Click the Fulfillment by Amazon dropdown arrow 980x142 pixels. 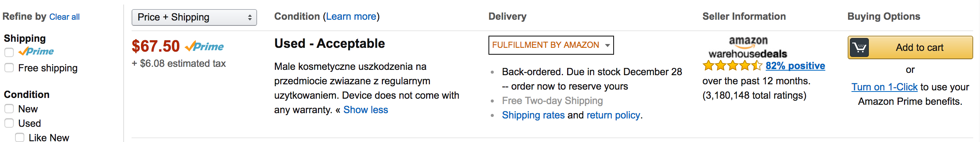click(x=607, y=46)
